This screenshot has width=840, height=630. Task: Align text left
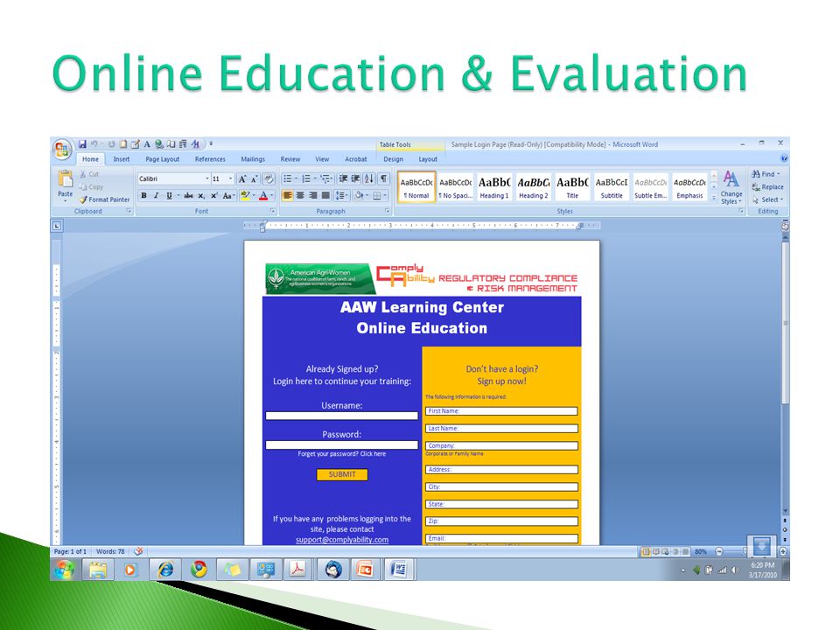[x=288, y=195]
